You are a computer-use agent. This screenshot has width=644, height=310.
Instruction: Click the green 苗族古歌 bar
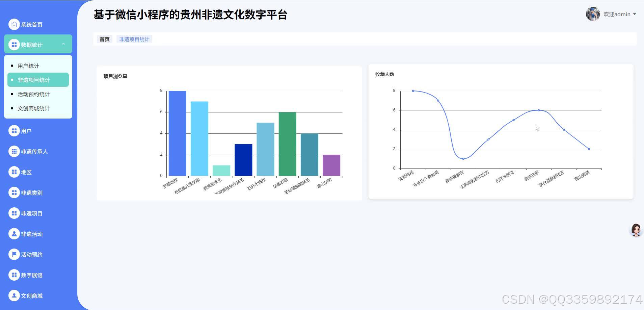pyautogui.click(x=288, y=144)
